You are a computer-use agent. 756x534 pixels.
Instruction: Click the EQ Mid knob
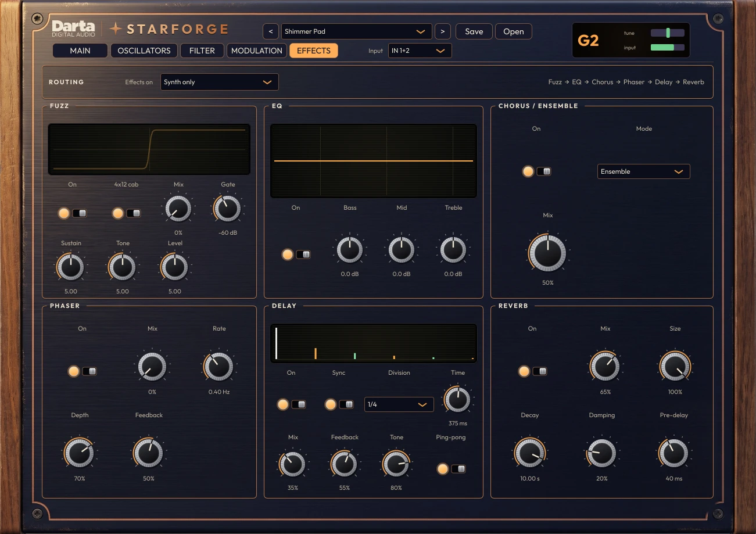[x=402, y=249]
